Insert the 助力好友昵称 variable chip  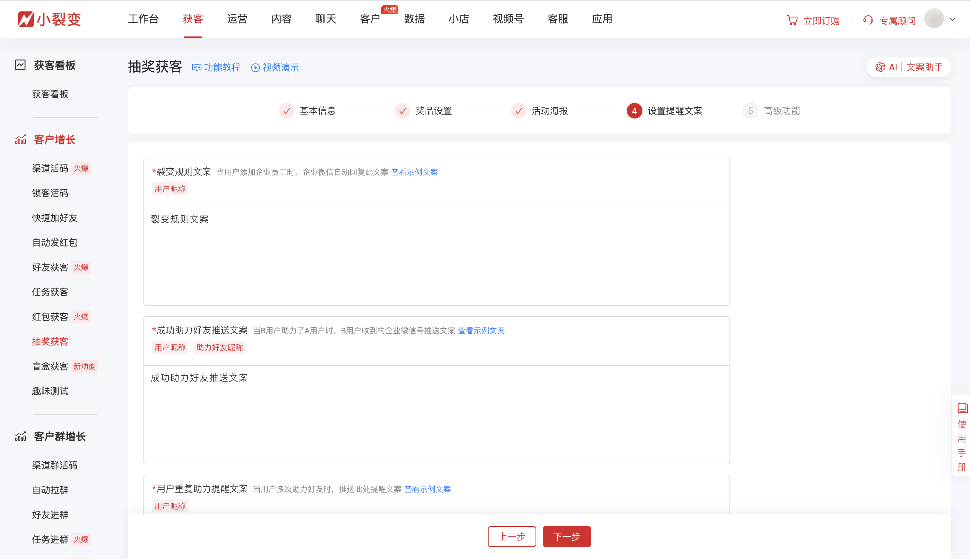219,347
